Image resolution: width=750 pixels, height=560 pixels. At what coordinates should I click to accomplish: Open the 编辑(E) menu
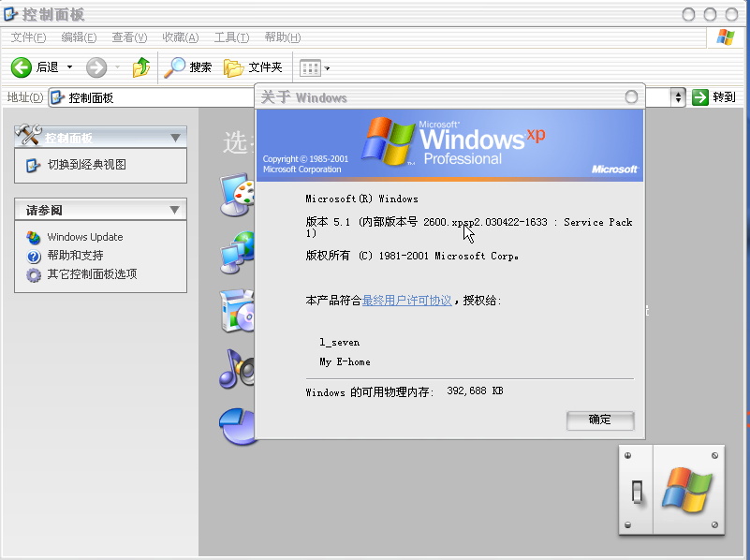[x=79, y=37]
